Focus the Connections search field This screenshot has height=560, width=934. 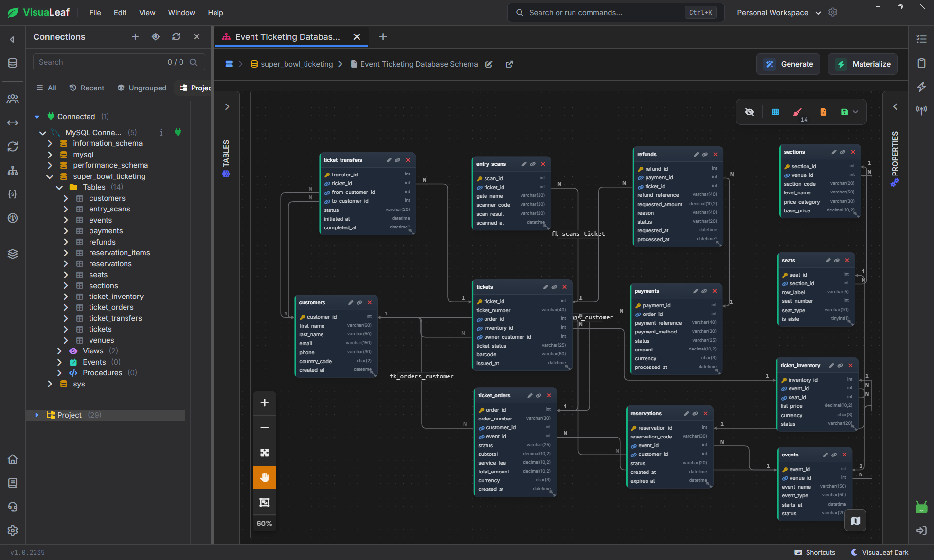119,62
